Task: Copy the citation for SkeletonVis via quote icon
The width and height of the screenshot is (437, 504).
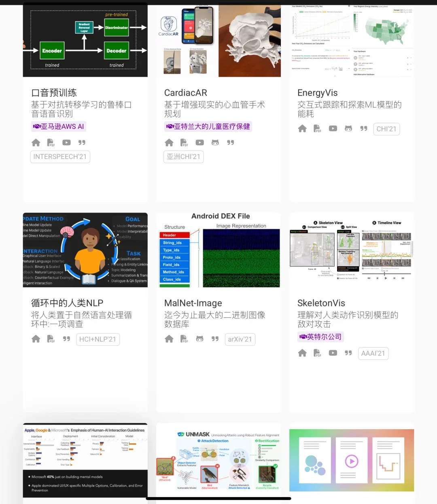Action: coord(348,353)
